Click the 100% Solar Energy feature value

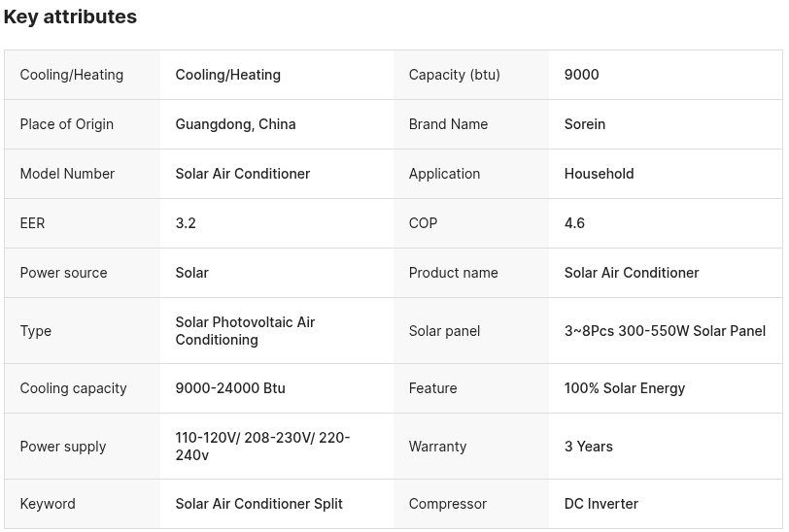625,388
